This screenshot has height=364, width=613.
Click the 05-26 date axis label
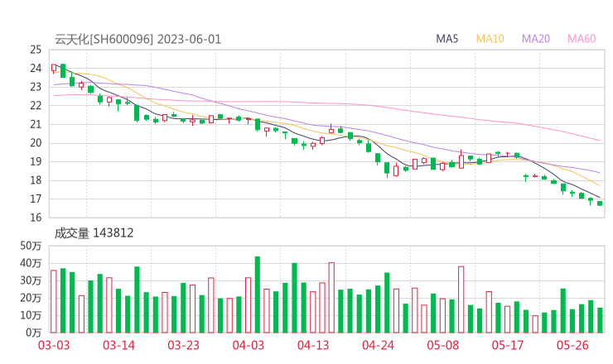(572, 345)
